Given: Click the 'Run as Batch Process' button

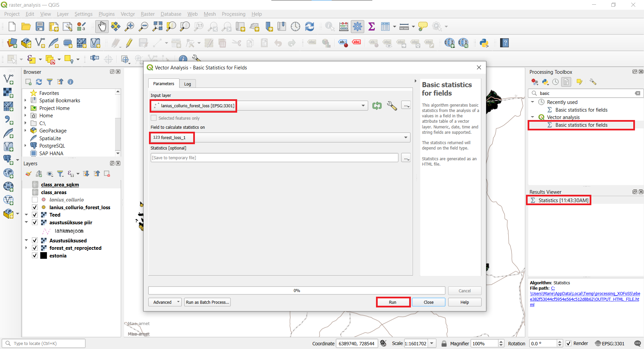Looking at the screenshot, I should tap(207, 302).
